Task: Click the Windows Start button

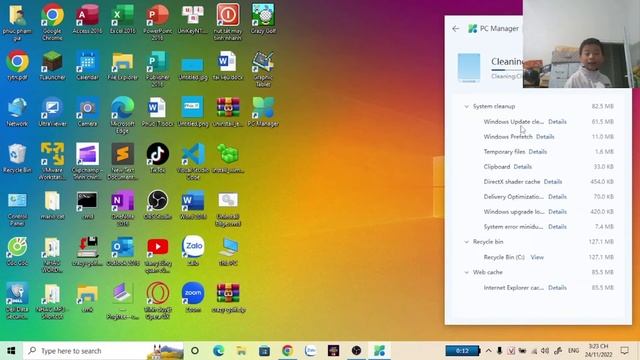Action: click(11, 351)
